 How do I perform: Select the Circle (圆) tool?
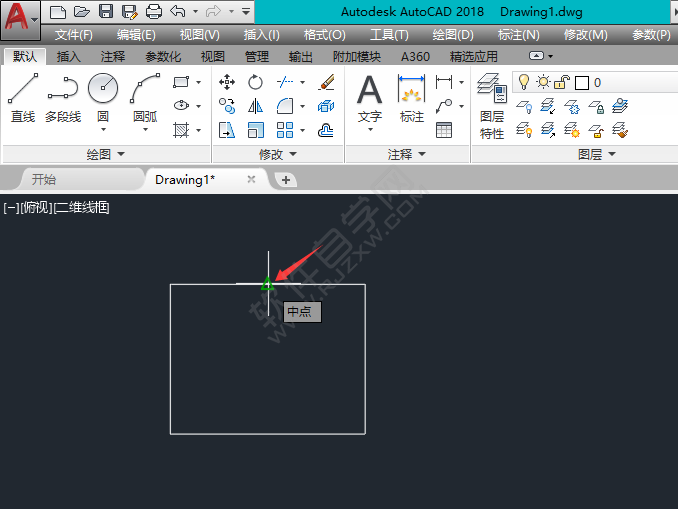(x=103, y=98)
